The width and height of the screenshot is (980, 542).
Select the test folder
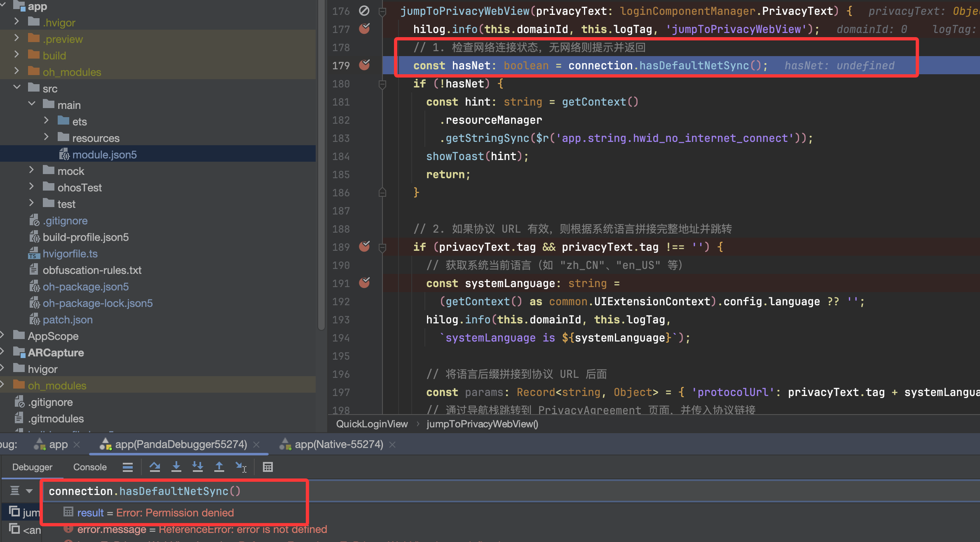pyautogui.click(x=66, y=204)
